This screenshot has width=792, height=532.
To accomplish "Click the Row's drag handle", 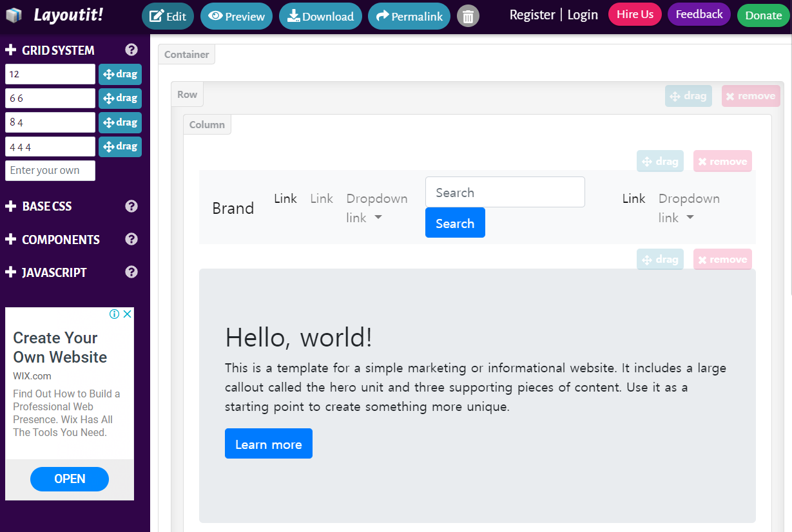I will click(x=688, y=96).
